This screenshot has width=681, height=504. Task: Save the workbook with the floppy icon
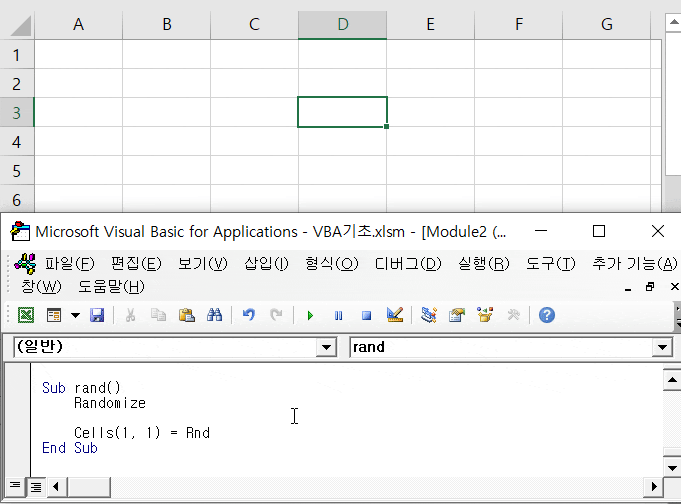97,315
